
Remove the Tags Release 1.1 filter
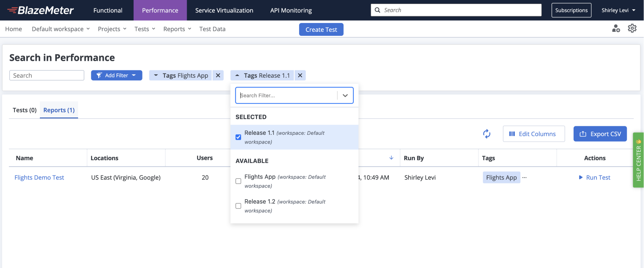coord(300,75)
